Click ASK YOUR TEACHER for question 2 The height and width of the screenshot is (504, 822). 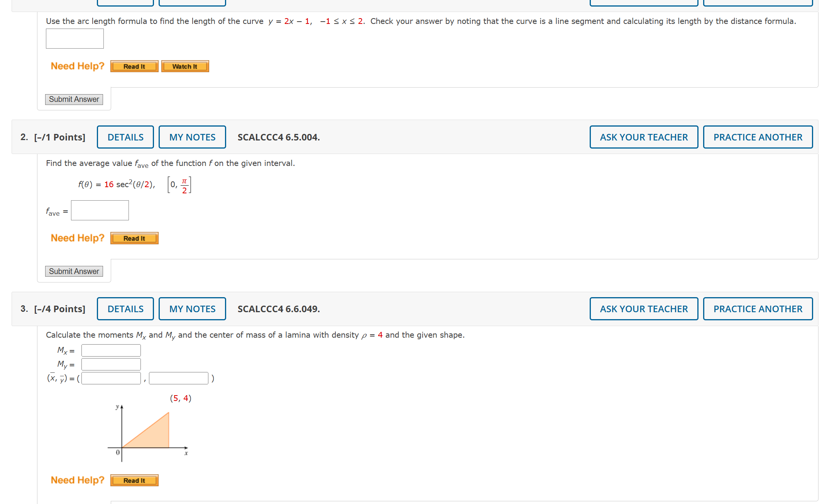[644, 137]
